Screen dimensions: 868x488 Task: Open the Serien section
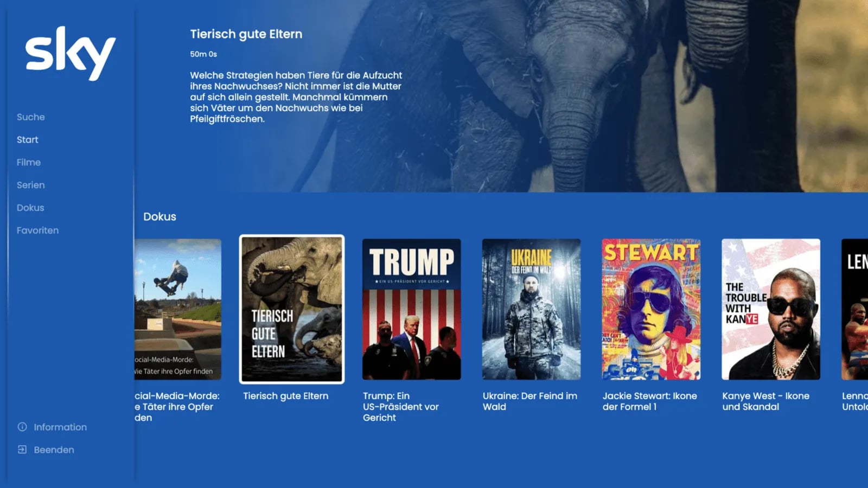tap(31, 185)
